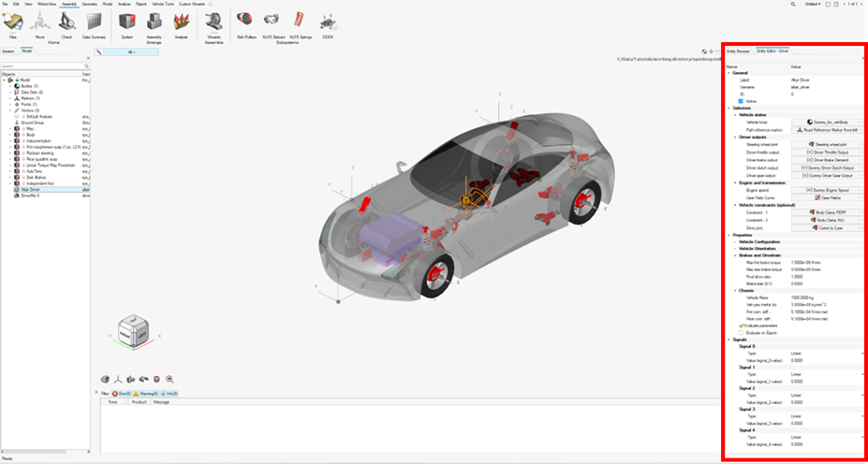Enable the Evaluate on Export checkbox
868x464 pixels.
pos(740,333)
